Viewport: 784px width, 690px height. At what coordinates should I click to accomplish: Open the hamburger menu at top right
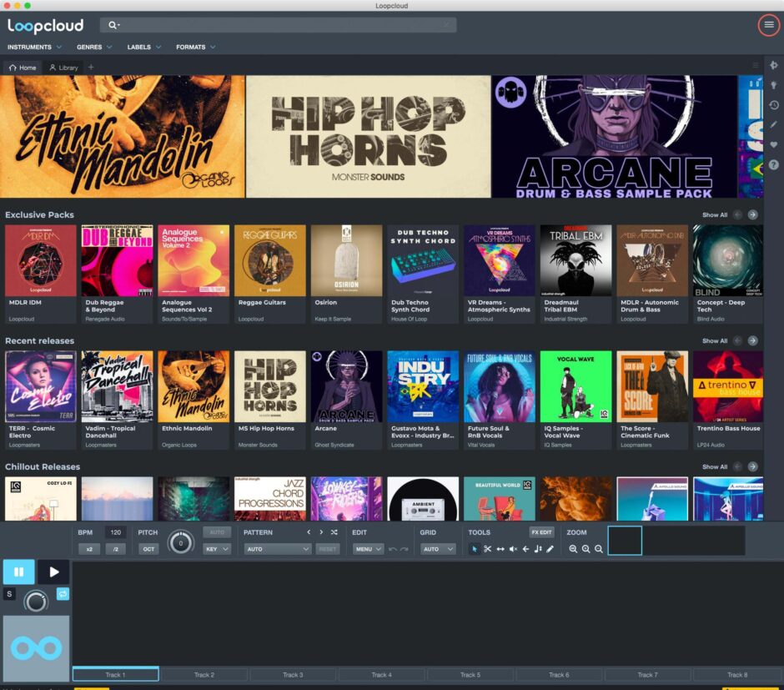tap(768, 25)
